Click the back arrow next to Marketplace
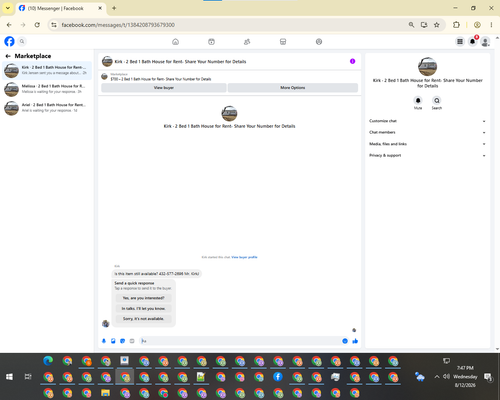Image resolution: width=500 pixels, height=400 pixels. [x=8, y=56]
